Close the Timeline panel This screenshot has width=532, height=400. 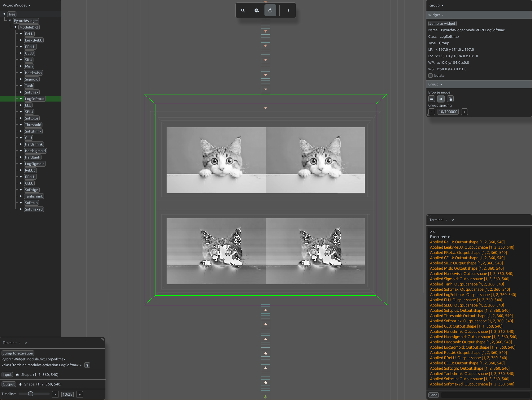click(x=26, y=343)
